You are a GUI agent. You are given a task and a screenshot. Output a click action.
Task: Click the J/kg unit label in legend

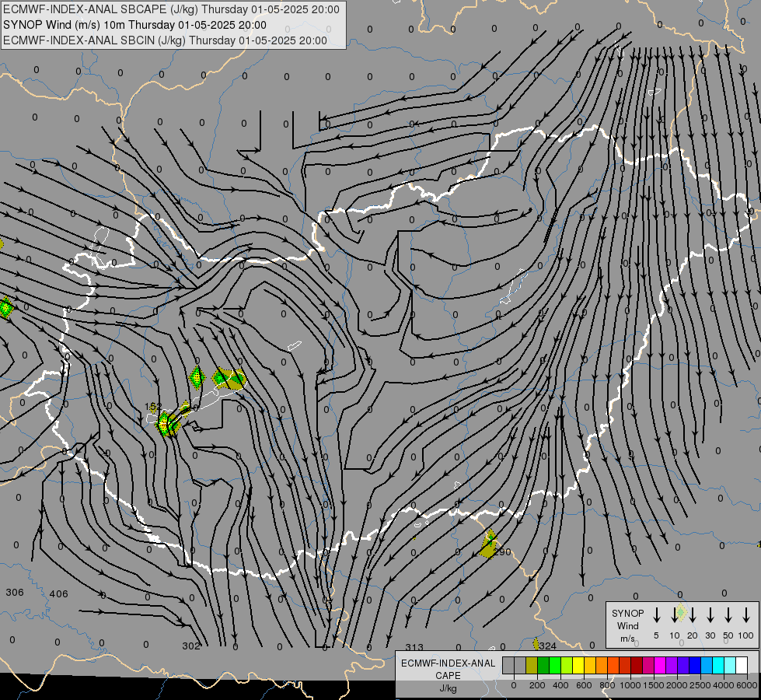pyautogui.click(x=448, y=688)
